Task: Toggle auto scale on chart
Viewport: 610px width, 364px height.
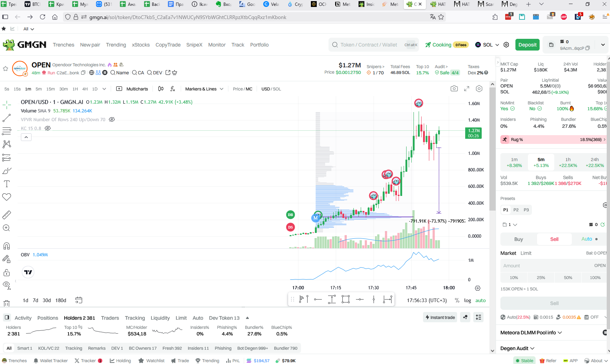Action: click(481, 300)
